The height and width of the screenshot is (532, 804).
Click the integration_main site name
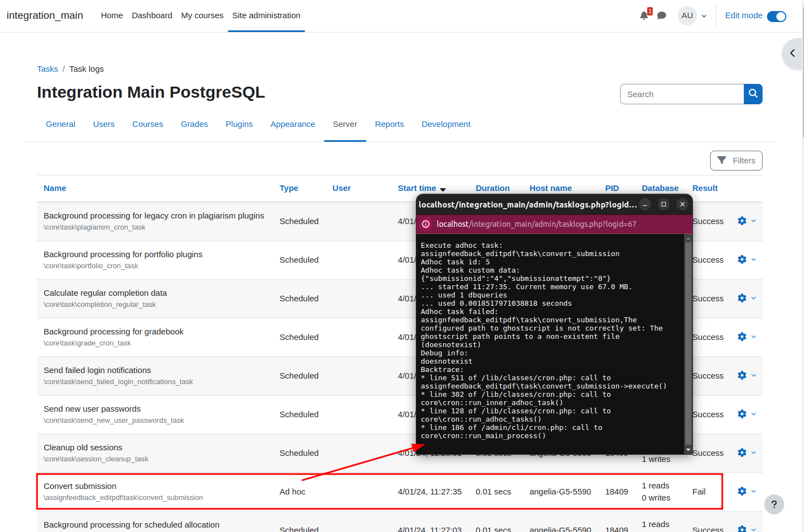tap(45, 15)
